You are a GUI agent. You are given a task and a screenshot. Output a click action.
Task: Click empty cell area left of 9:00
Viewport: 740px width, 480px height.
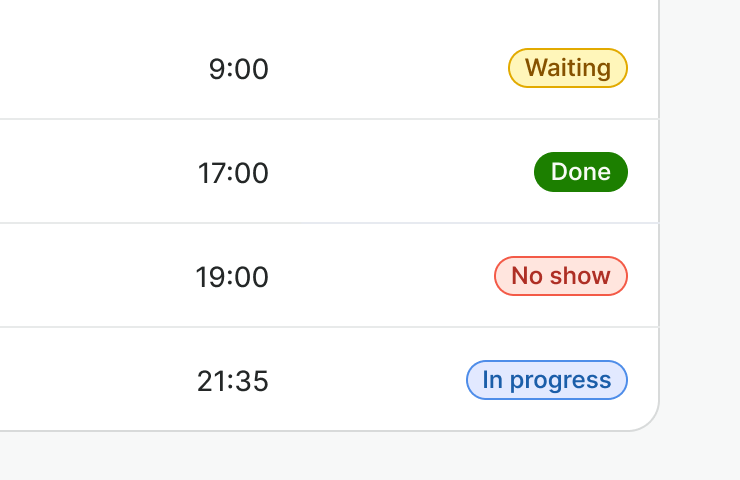pyautogui.click(x=90, y=69)
